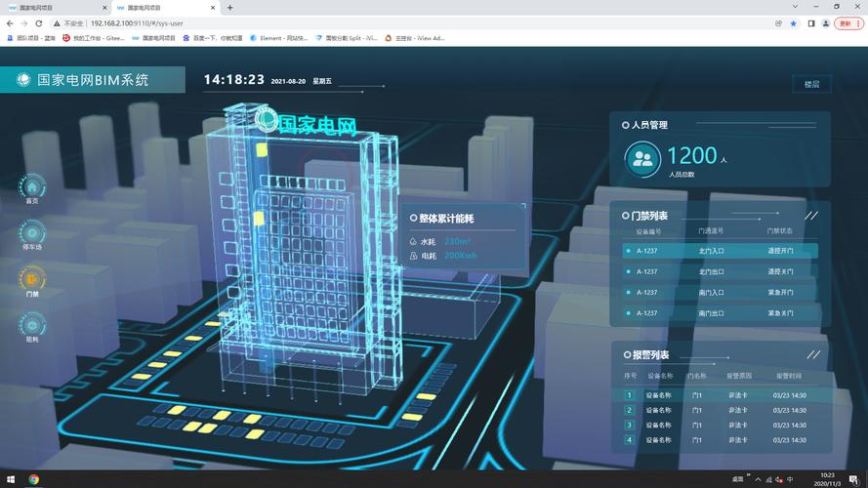This screenshot has width=868, height=488.
Task: Click the address bar URL field
Action: pyautogui.click(x=137, y=23)
